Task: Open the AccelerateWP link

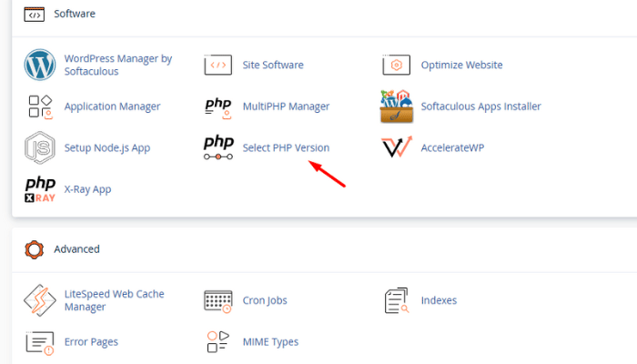Action: click(452, 147)
